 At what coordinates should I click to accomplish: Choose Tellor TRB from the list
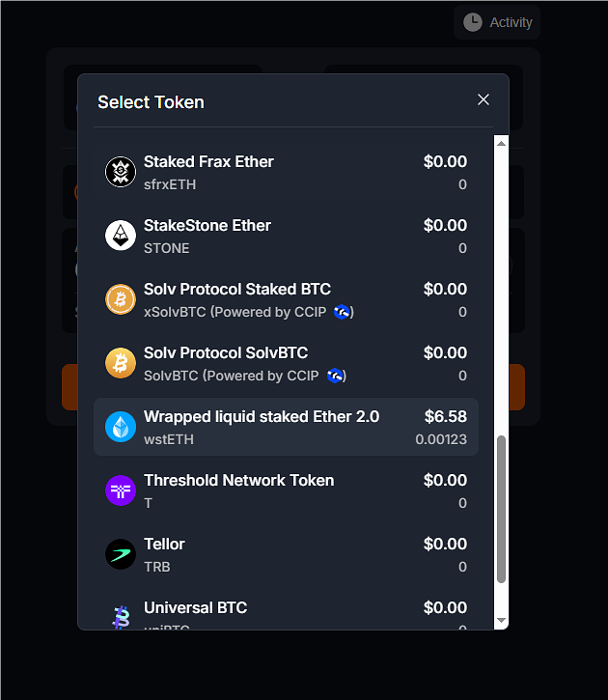tap(286, 554)
